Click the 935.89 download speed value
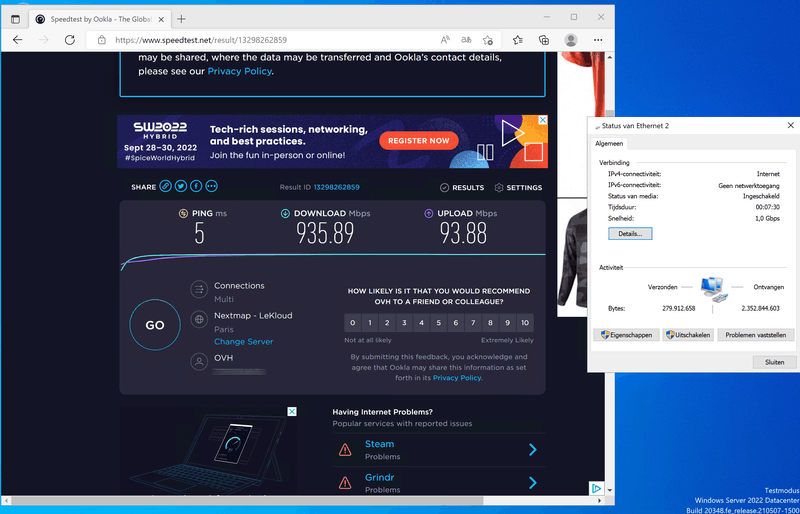The image size is (800, 514). [x=325, y=233]
